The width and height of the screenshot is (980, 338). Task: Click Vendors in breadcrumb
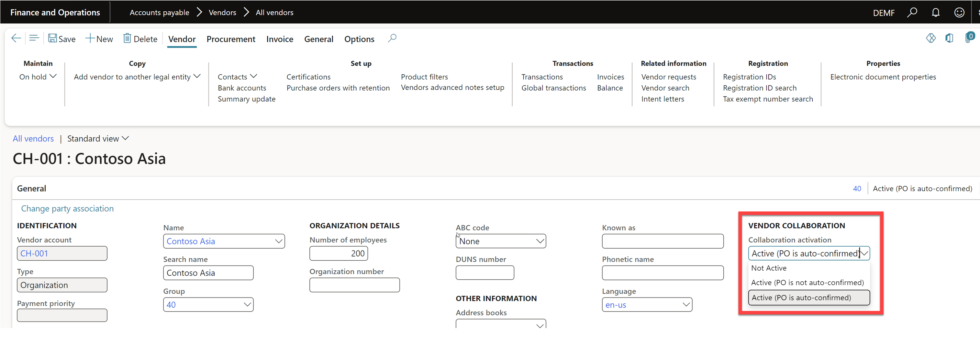pos(222,13)
